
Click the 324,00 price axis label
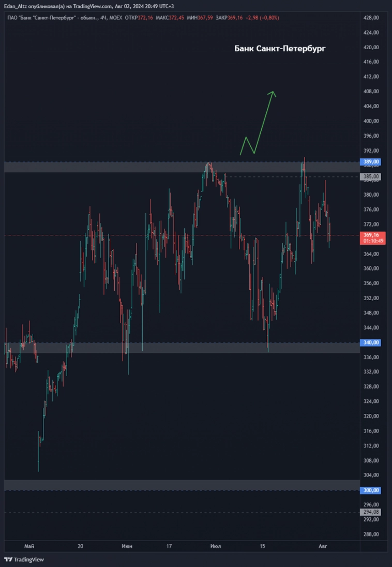(371, 401)
